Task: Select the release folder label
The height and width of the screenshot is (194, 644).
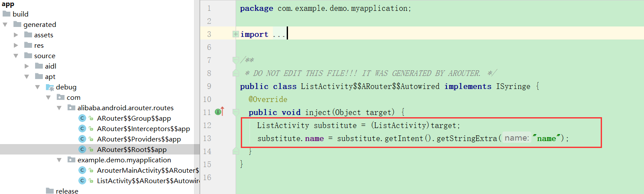Action: (67, 191)
